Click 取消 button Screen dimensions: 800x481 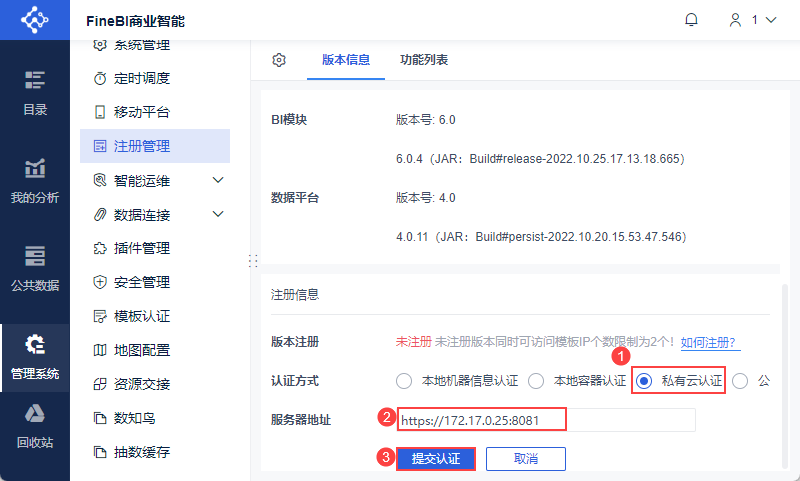pyautogui.click(x=526, y=459)
